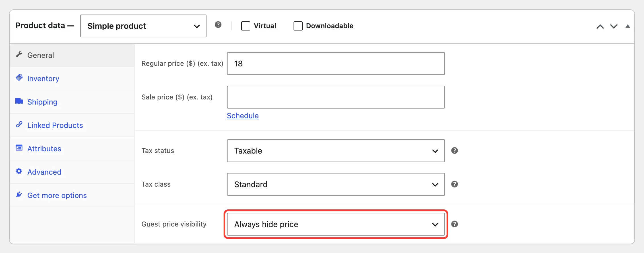Click the Virtual label text

265,26
